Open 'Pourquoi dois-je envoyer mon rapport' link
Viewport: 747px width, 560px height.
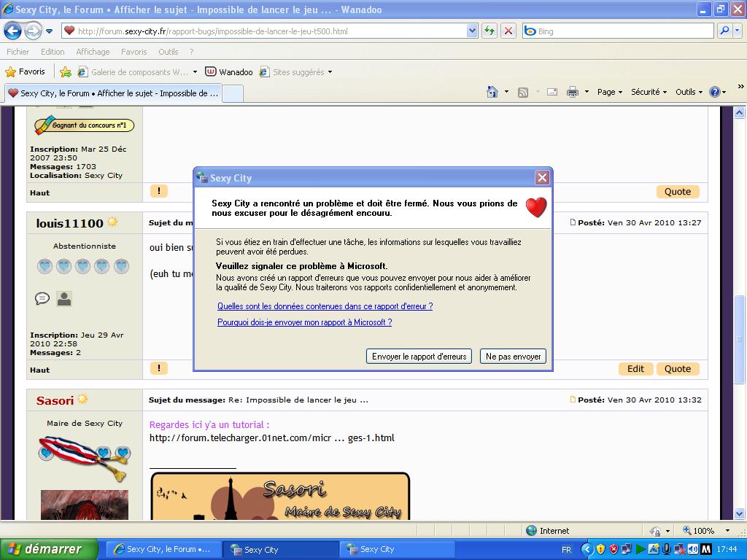(304, 322)
